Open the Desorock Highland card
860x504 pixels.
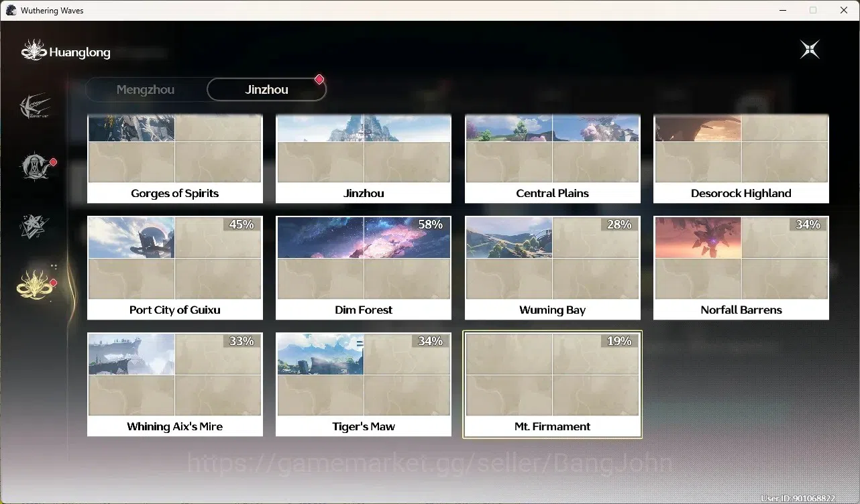coord(741,159)
